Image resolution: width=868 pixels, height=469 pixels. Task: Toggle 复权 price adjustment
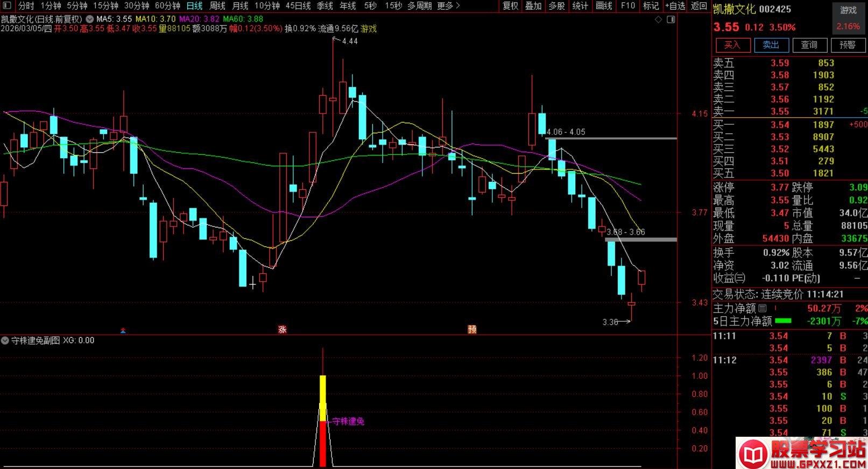[510, 5]
